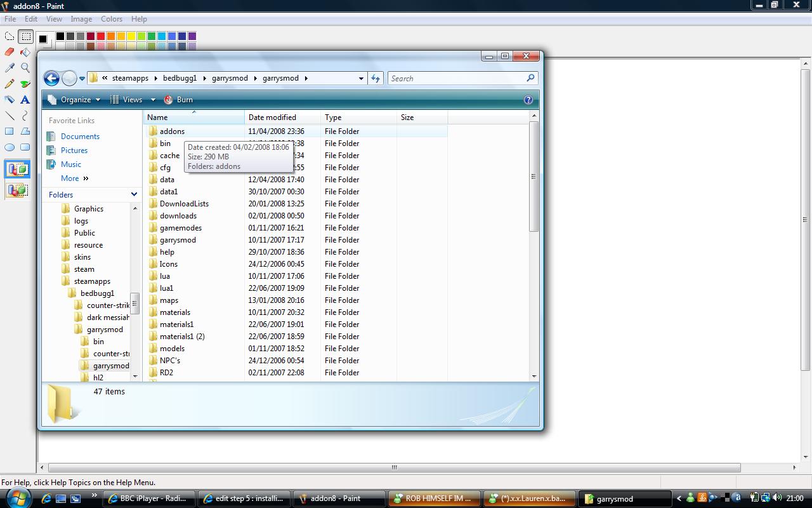Enable opaque selection mode option
Image resolution: width=812 pixels, height=508 pixels.
tap(17, 170)
